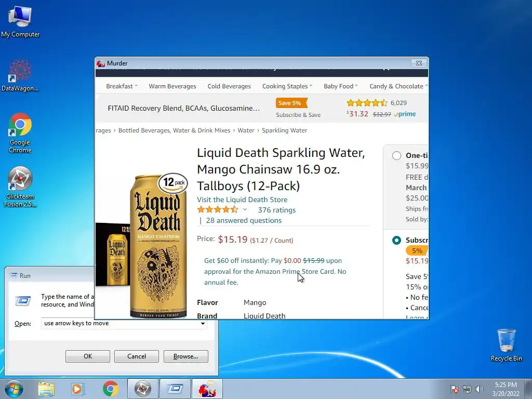Open the 376 ratings link
The height and width of the screenshot is (399, 532).
point(276,210)
